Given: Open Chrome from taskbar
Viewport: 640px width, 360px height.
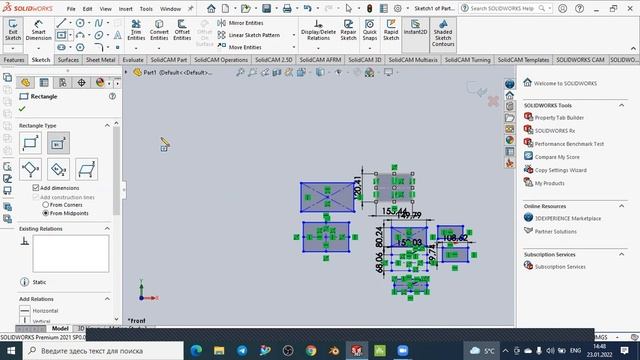Looking at the screenshot, I should tap(311, 351).
